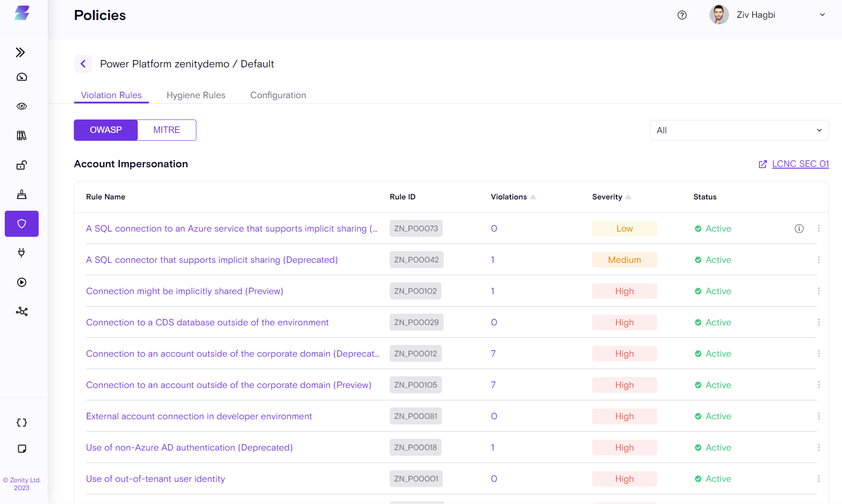This screenshot has height=504, width=842.
Task: Open the library books icon in sidebar
Action: click(22, 136)
